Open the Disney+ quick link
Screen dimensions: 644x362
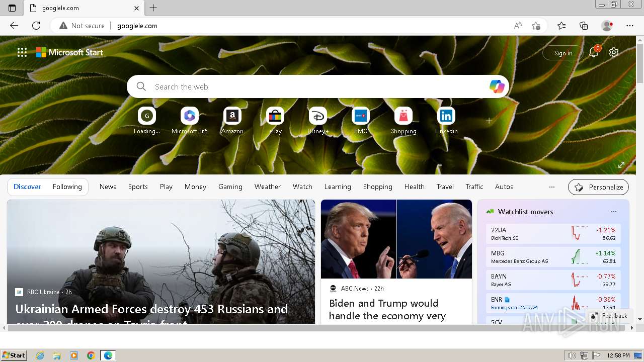pos(318,121)
